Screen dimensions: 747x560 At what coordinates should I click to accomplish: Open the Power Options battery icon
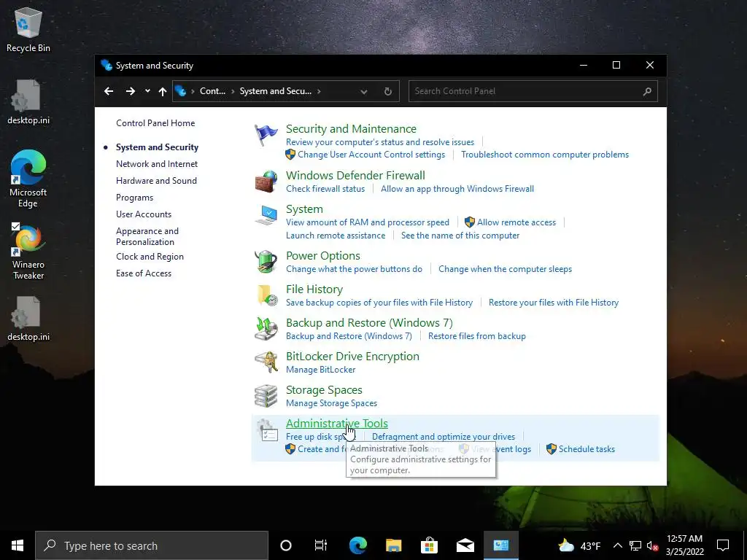pos(266,262)
